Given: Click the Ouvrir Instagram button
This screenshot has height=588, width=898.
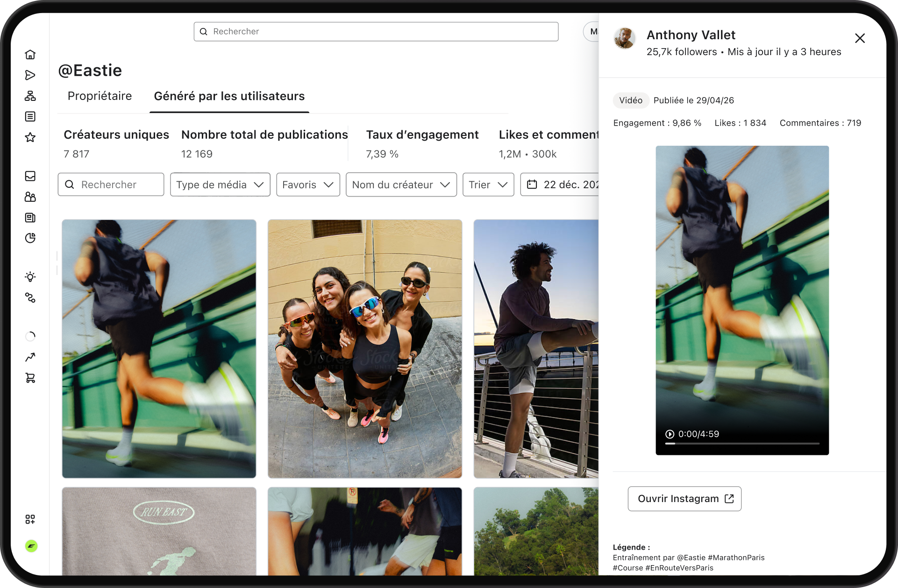Looking at the screenshot, I should pyautogui.click(x=684, y=499).
